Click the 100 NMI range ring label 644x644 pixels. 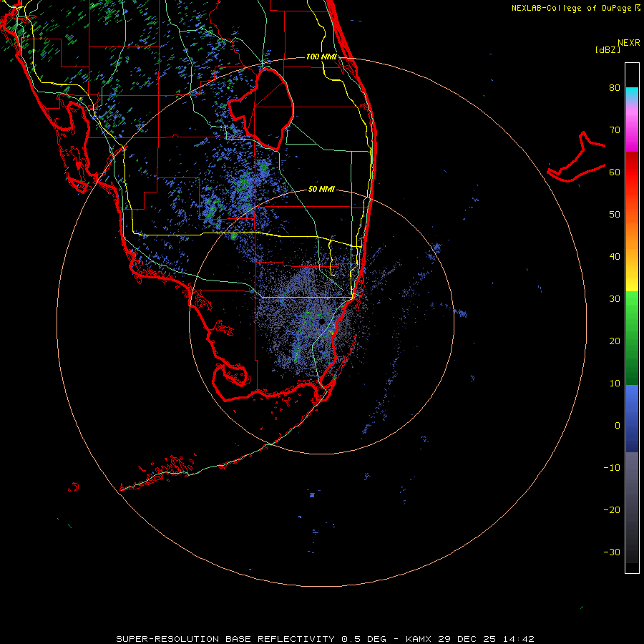[321, 57]
